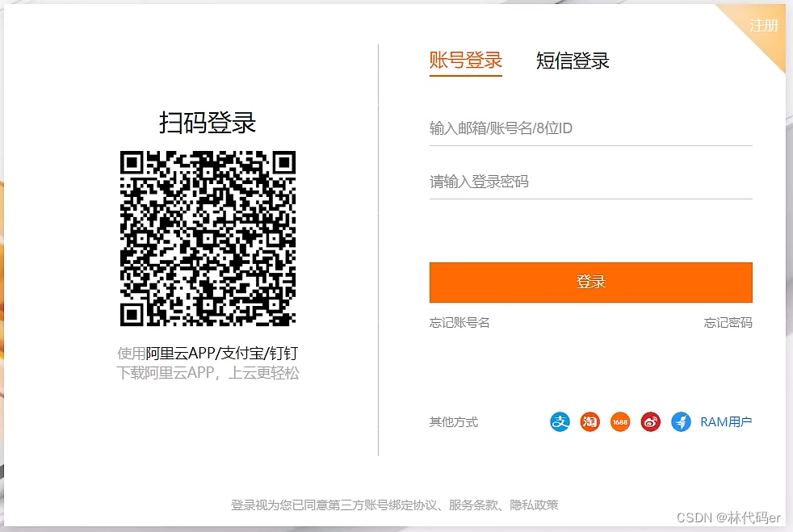
Task: Open the 隐私政策 privacy policy link
Action: [x=534, y=504]
